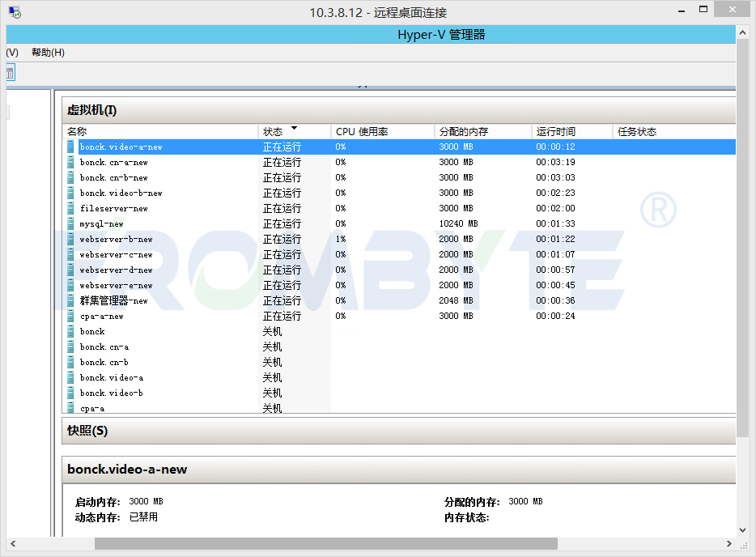Image resolution: width=756 pixels, height=557 pixels.
Task: Open the 帮助(H) menu
Action: pyautogui.click(x=48, y=53)
